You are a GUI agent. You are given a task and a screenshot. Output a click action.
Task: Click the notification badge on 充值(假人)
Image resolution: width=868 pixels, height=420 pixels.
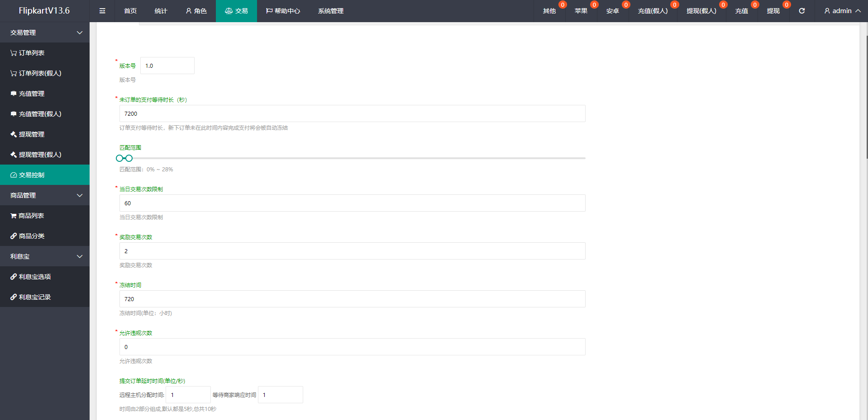point(675,5)
